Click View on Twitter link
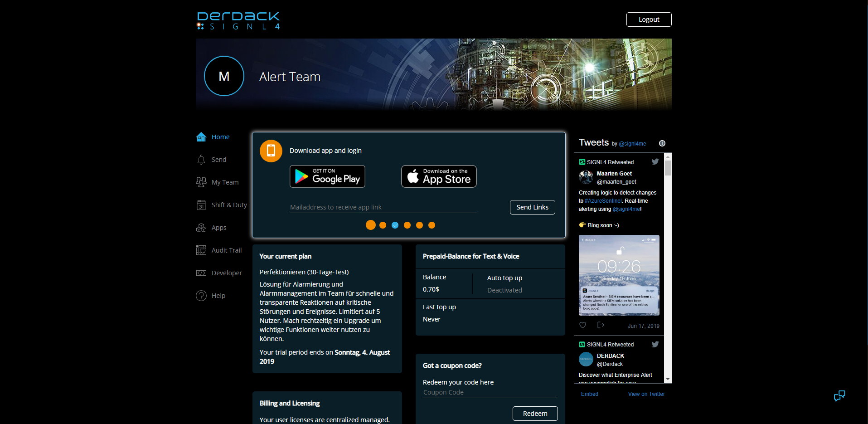 point(646,394)
